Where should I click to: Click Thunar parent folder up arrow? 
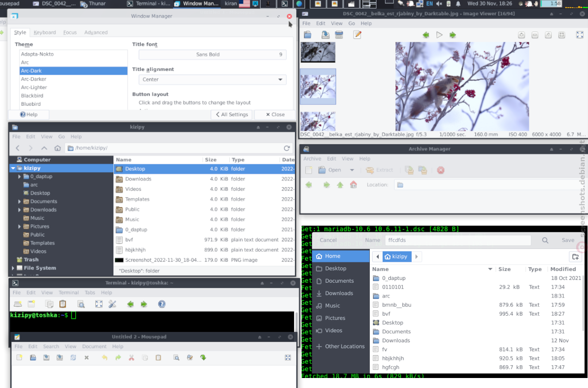(x=44, y=148)
